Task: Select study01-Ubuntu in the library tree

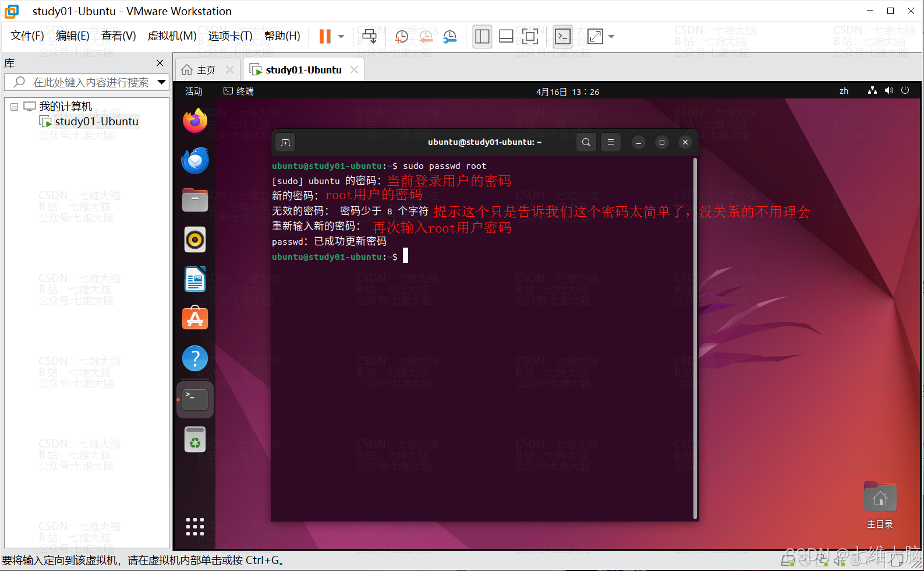Action: pos(97,121)
